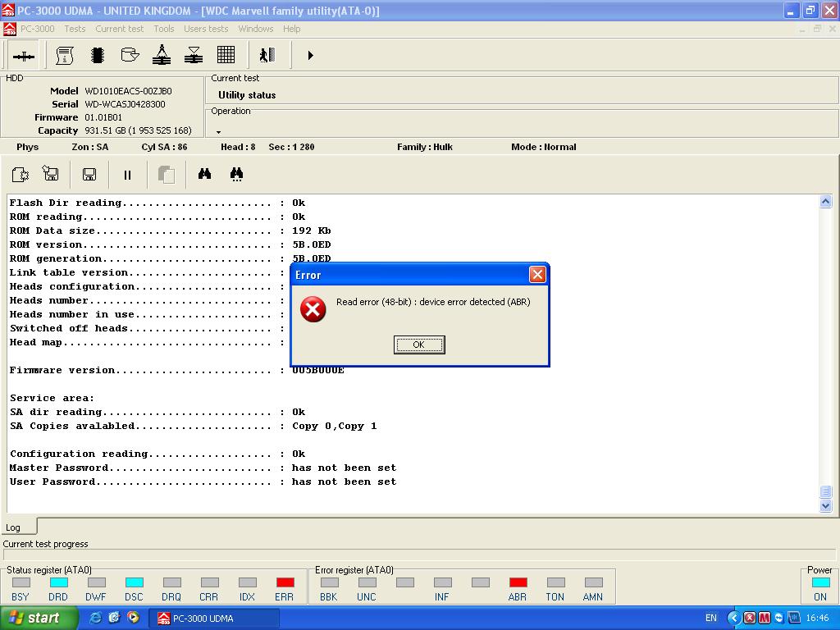Click the log scrollbar down arrow

[x=825, y=505]
